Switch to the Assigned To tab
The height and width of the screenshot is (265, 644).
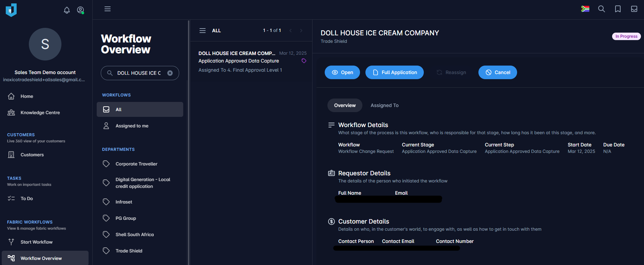pos(384,105)
